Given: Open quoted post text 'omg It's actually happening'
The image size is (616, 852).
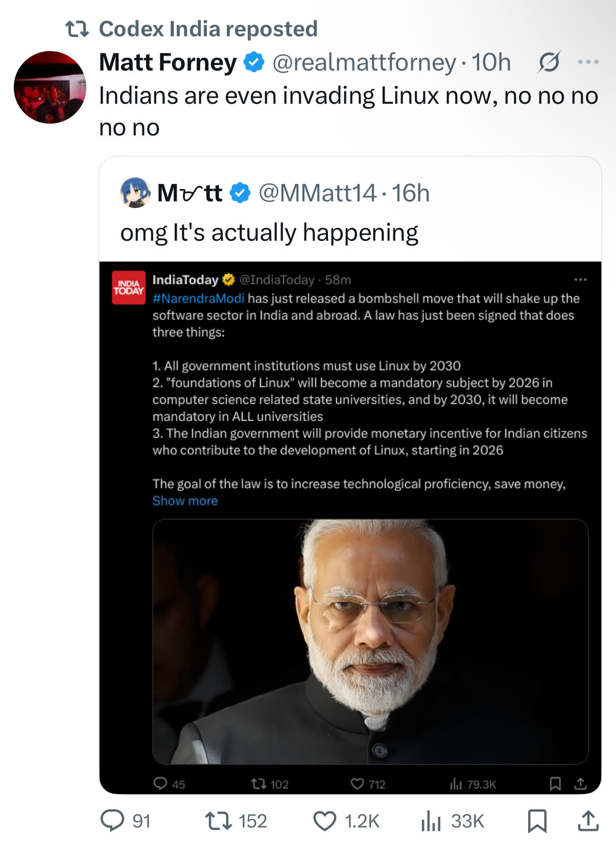Looking at the screenshot, I should click(x=269, y=233).
